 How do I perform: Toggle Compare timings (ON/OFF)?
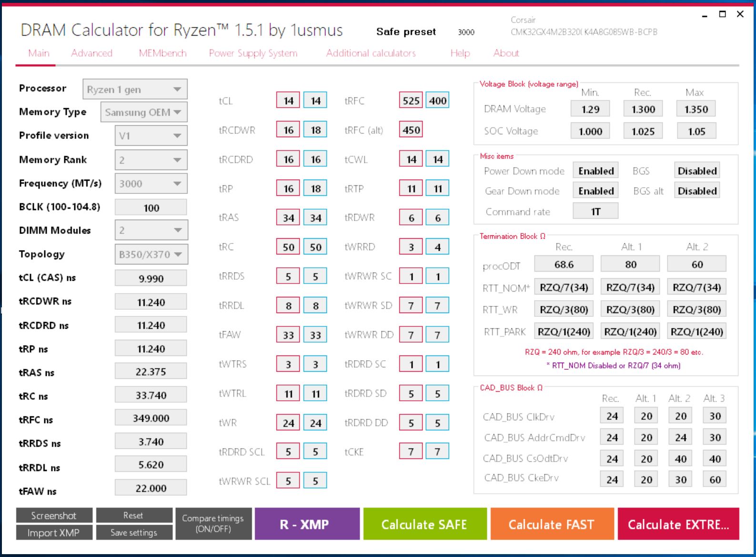(x=213, y=524)
